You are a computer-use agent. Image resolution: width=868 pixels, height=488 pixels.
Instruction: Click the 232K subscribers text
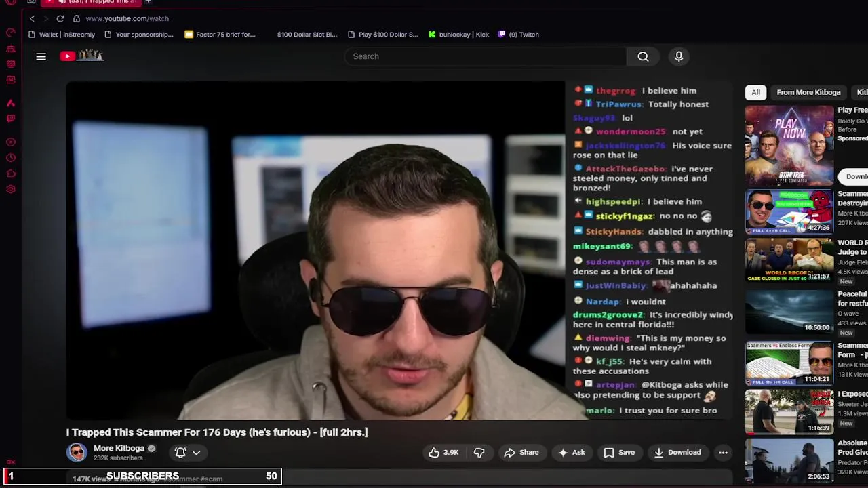[x=118, y=458]
